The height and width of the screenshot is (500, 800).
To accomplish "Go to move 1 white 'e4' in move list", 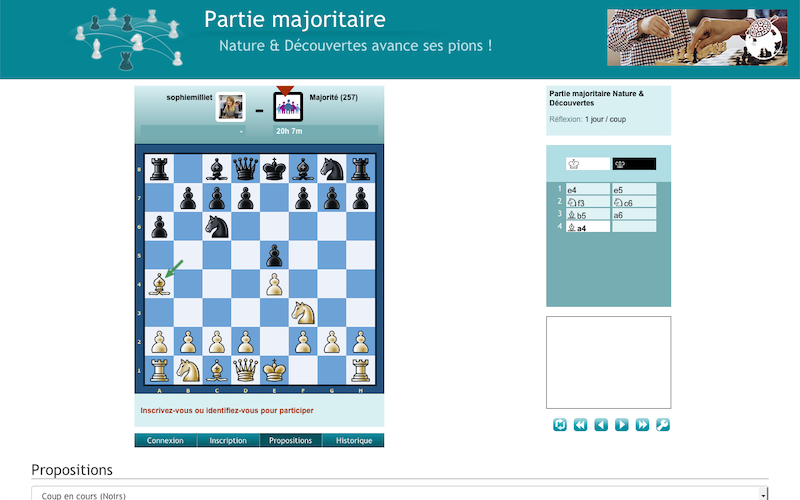I will click(588, 189).
